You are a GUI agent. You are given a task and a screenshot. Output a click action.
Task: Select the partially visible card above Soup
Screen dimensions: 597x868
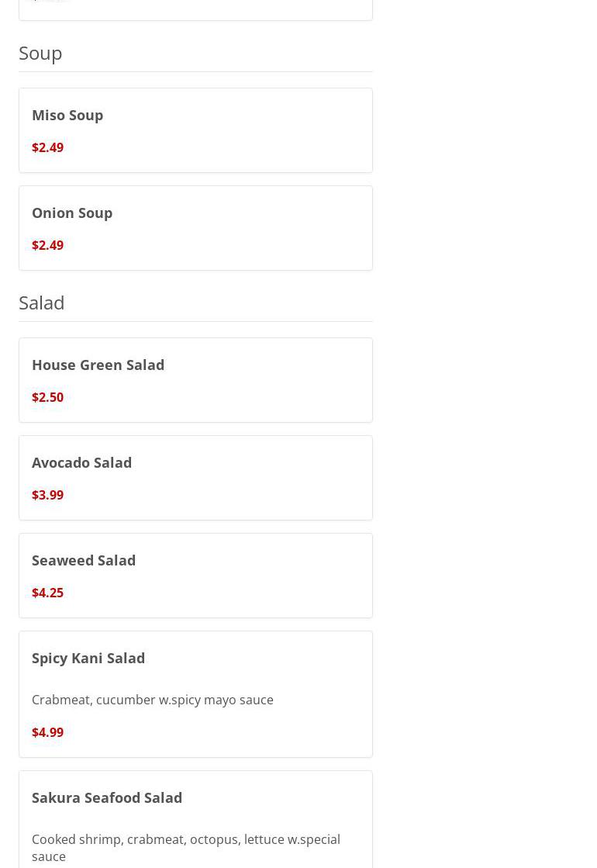[x=195, y=10]
